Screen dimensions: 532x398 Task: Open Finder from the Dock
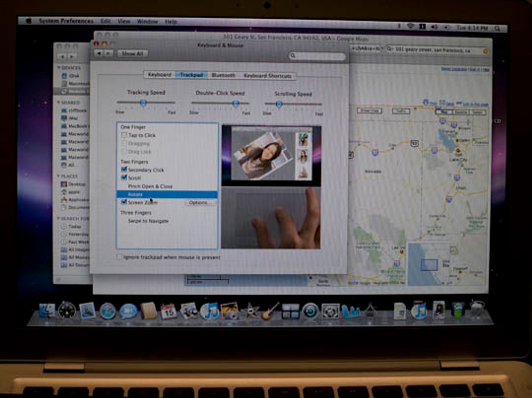point(47,311)
